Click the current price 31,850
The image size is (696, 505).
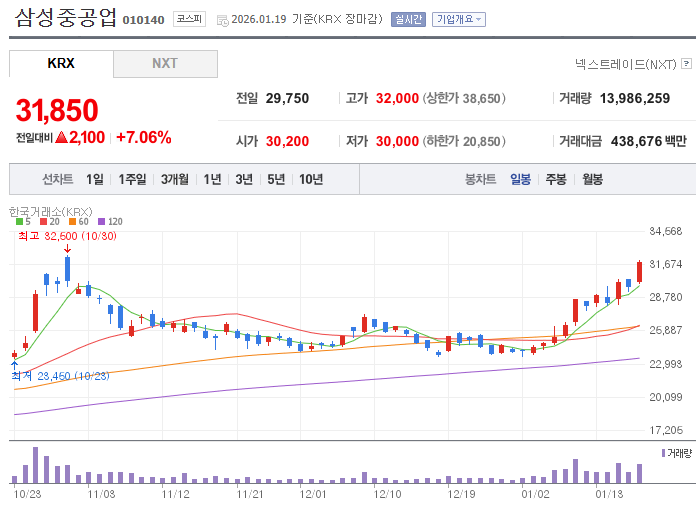57,110
